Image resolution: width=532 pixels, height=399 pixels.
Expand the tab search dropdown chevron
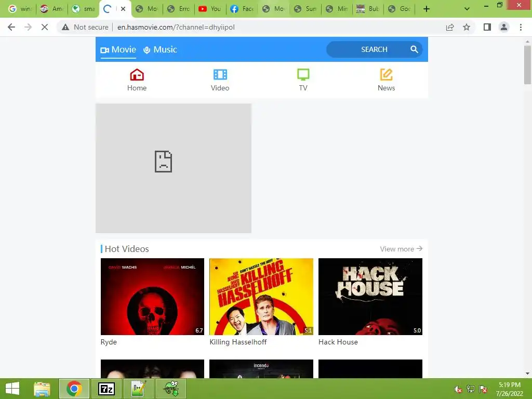467,9
